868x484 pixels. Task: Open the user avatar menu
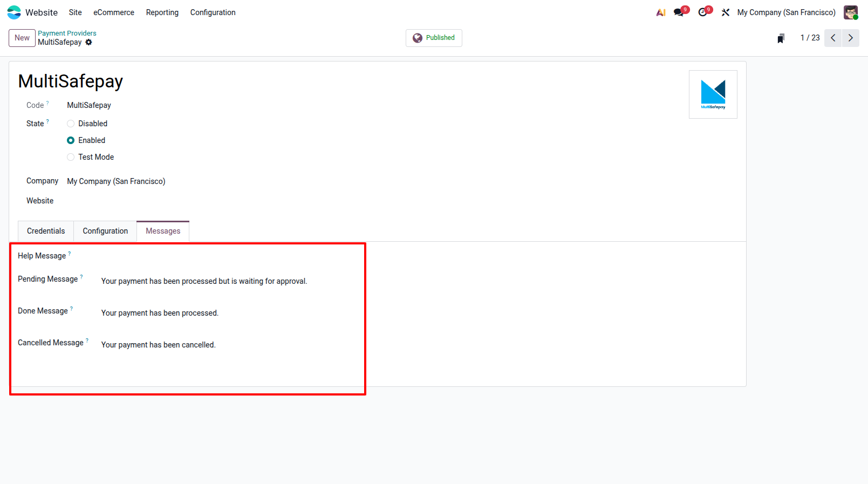[x=851, y=12]
